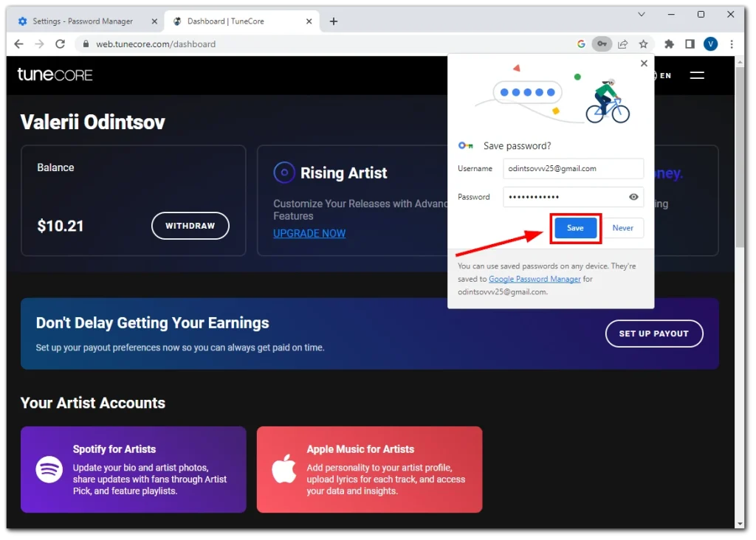Click the $10.21 balance amount
Viewport: 756px width, 540px height.
61,226
